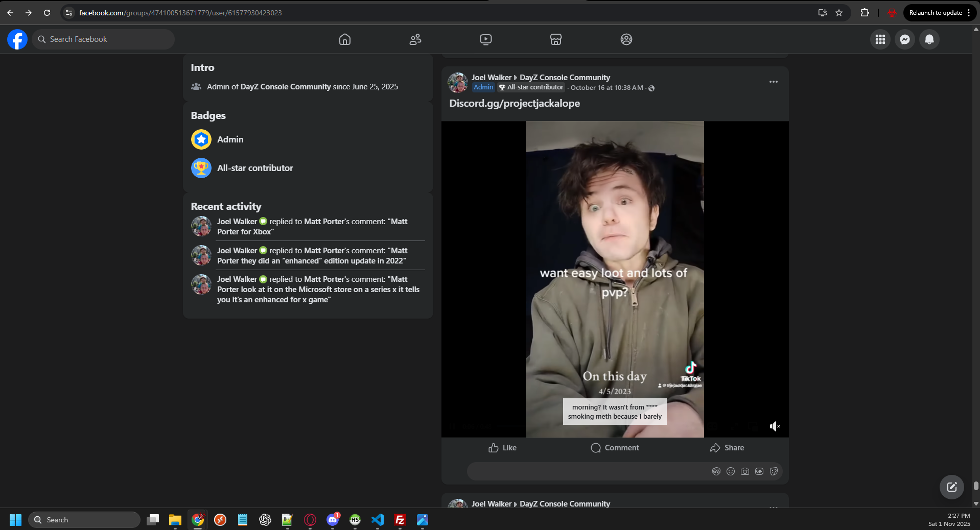
Task: Click the browser address bar URL
Action: pos(180,13)
